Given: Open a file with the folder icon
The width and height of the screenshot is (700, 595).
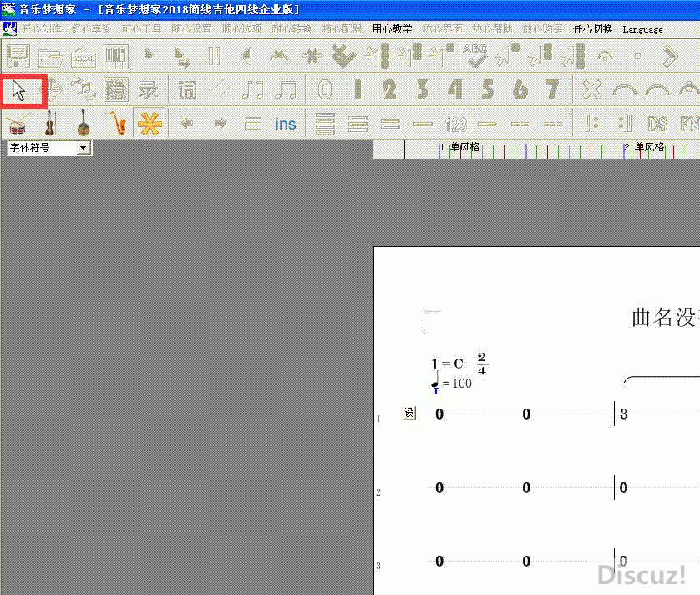Looking at the screenshot, I should (50, 57).
